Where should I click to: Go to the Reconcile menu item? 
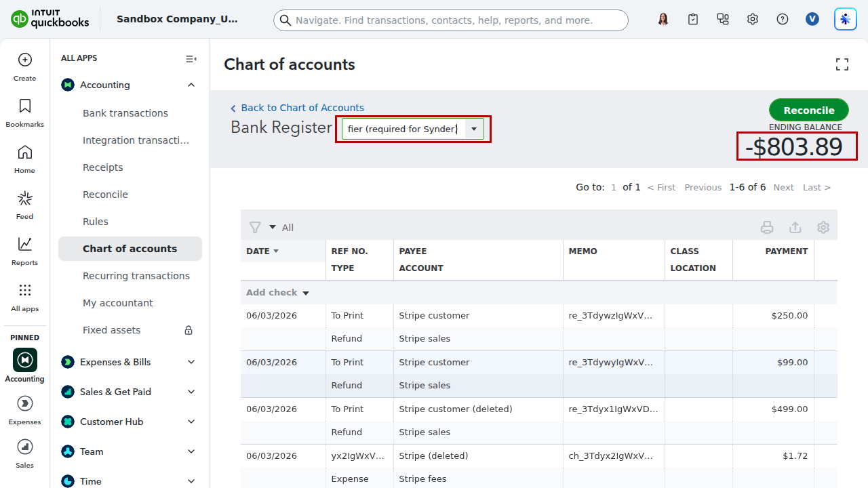105,195
